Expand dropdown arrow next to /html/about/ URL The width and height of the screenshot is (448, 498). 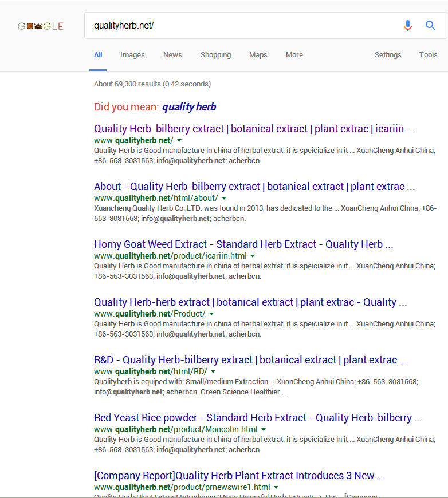(x=224, y=198)
